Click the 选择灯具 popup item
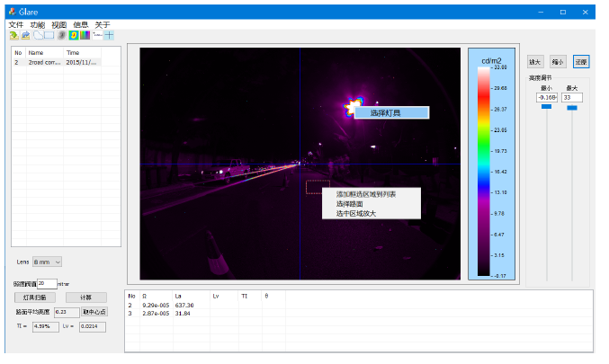This screenshot has height=364, width=609. tap(386, 113)
